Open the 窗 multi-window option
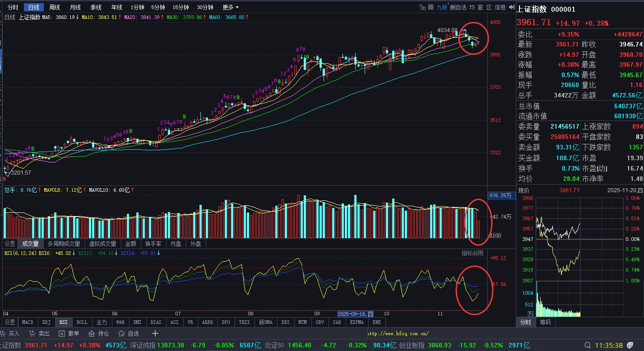 coord(481,7)
